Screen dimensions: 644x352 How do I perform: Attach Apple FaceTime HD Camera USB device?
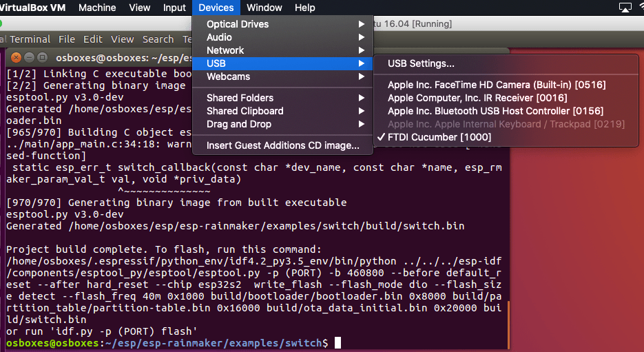pyautogui.click(x=506, y=85)
